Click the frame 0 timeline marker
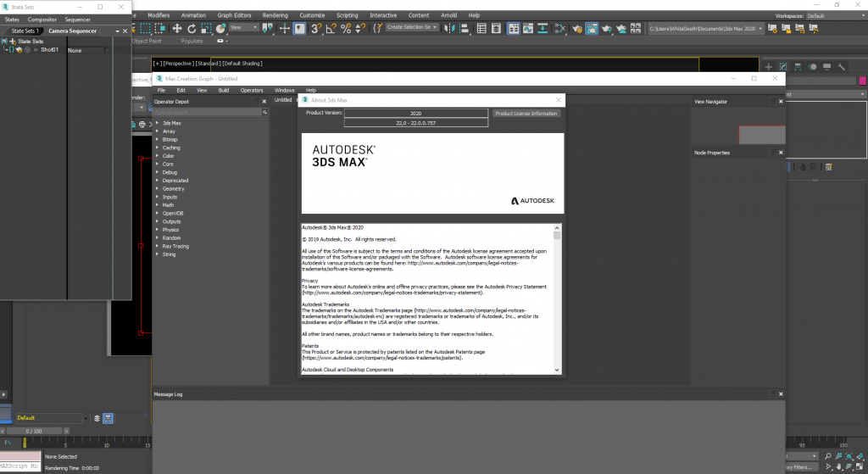The image size is (868, 474). pos(25,443)
